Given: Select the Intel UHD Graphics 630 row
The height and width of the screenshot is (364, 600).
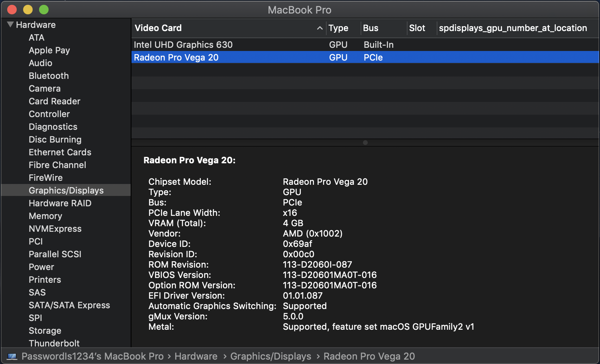Looking at the screenshot, I should [365, 45].
